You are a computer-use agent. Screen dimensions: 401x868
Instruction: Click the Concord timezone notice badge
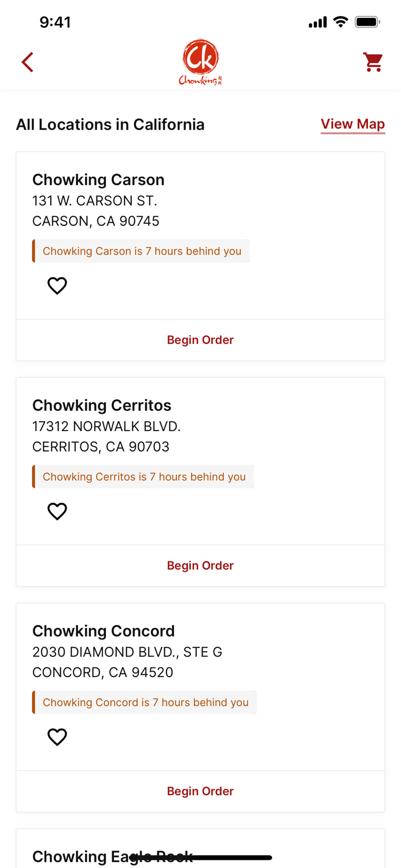point(145,702)
